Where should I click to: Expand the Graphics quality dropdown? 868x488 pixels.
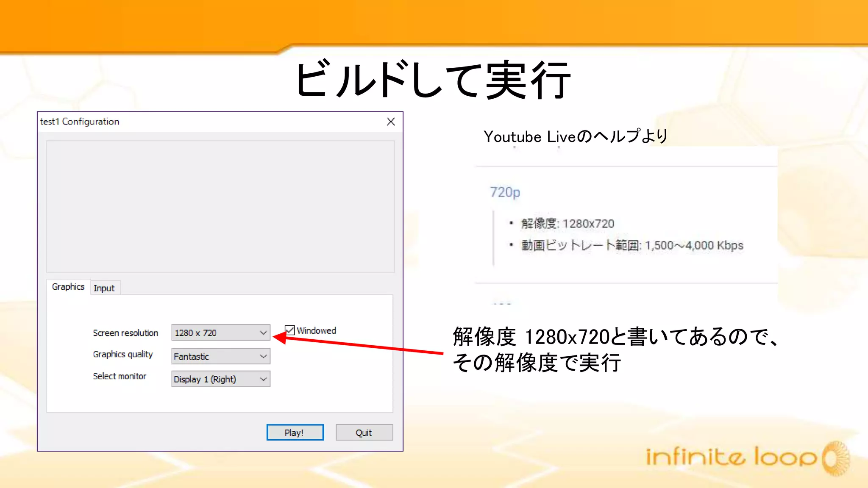pos(221,356)
